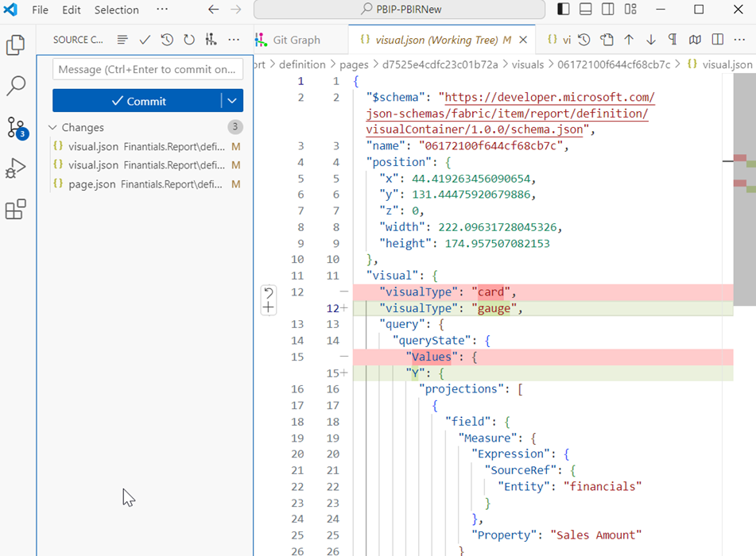Image resolution: width=756 pixels, height=556 pixels.
Task: Click the 'pages' breadcrumb
Action: click(x=354, y=64)
